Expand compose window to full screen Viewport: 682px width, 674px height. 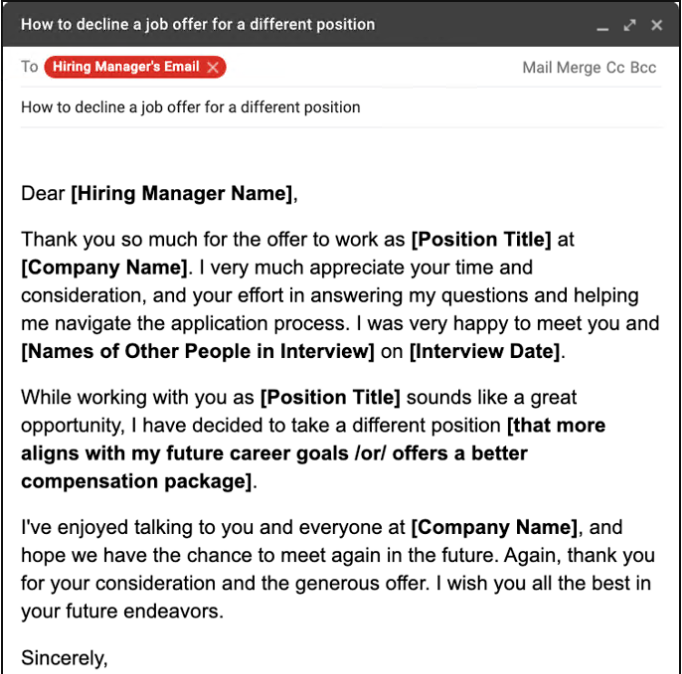click(630, 25)
